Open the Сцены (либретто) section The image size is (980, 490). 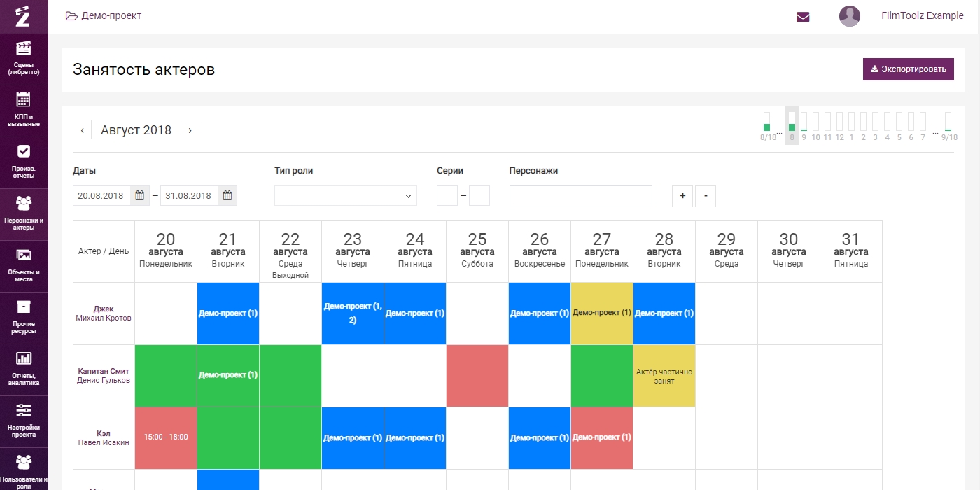click(x=24, y=59)
